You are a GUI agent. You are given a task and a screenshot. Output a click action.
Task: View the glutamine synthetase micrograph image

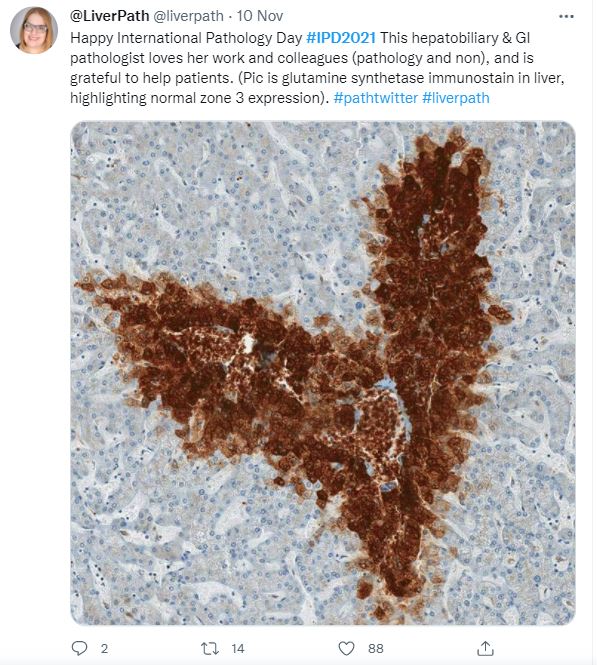323,373
